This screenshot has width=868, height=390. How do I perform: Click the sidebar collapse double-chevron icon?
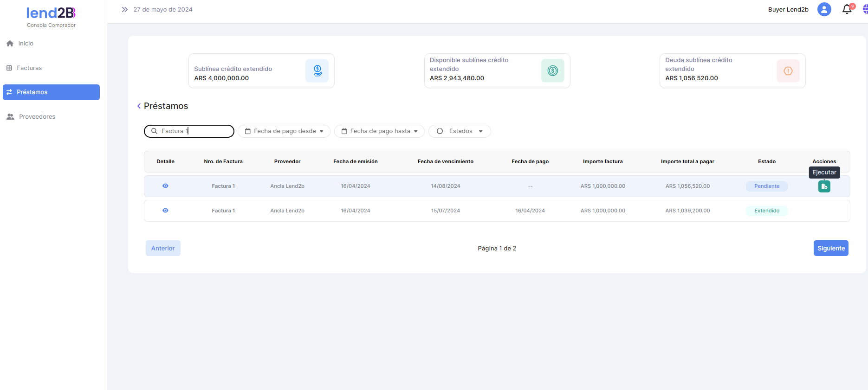coord(124,9)
